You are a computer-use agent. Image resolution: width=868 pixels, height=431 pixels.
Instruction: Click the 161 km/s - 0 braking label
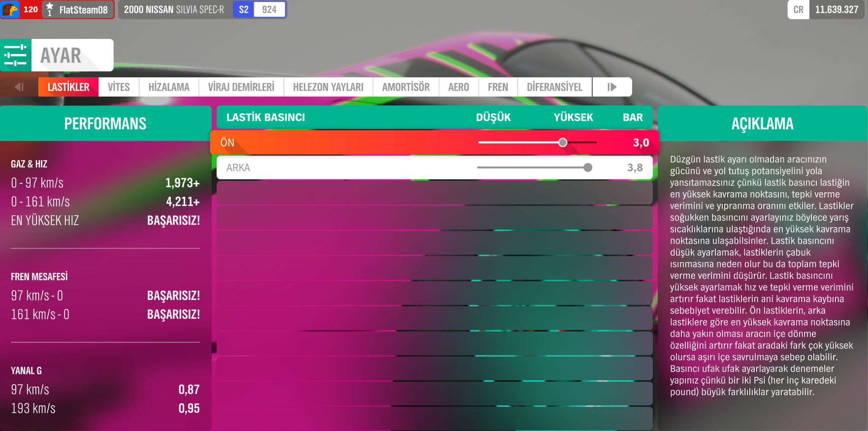click(40, 315)
